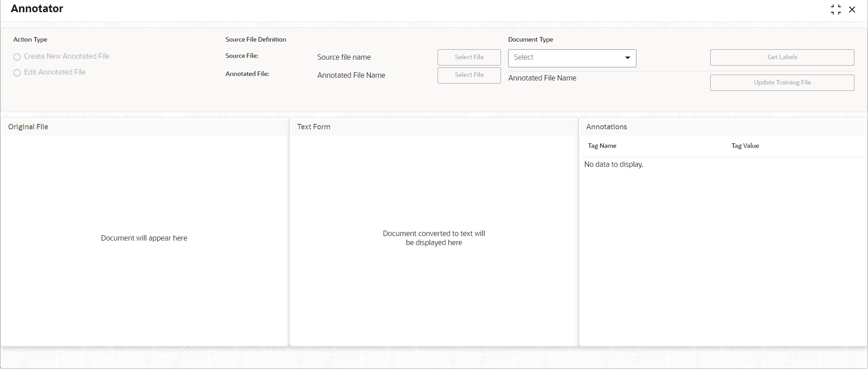Screen dimensions: 868x369
Task: Click the 'Source file name' placeholder text
Action: (x=344, y=57)
